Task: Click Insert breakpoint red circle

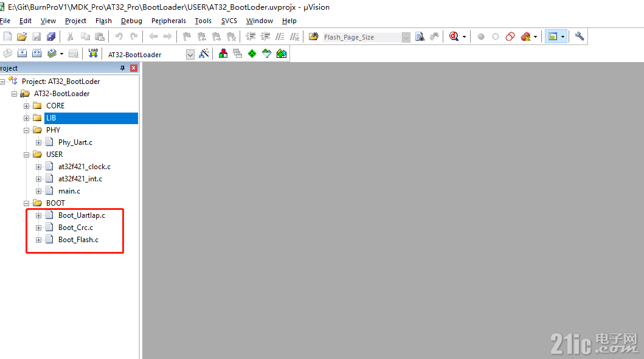Action: [481, 37]
